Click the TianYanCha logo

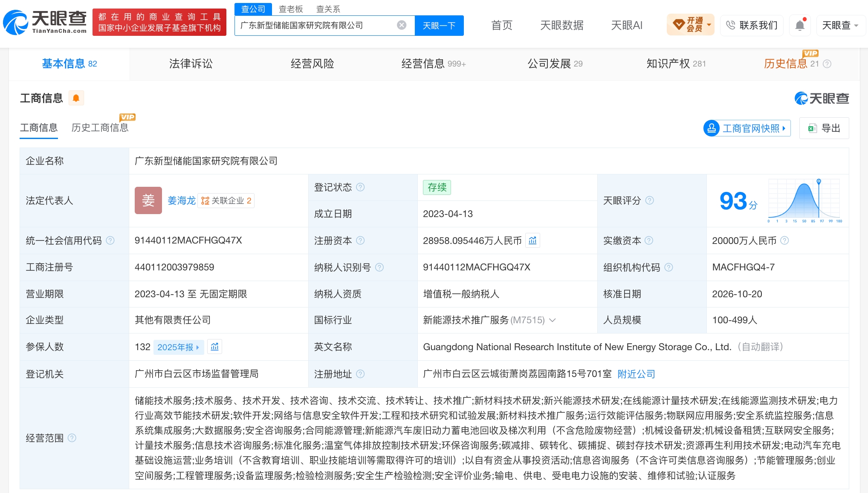45,22
